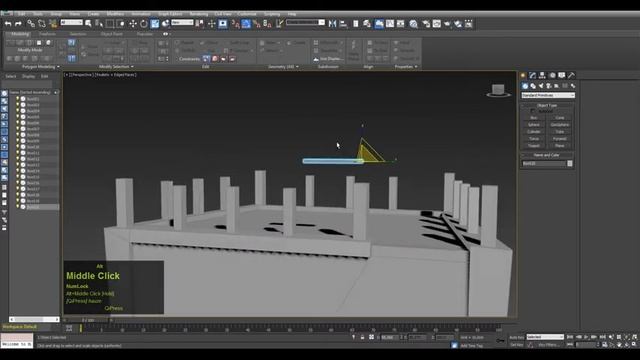The height and width of the screenshot is (360, 640).
Task: Click the object name field showing Box020
Action: coord(544,163)
